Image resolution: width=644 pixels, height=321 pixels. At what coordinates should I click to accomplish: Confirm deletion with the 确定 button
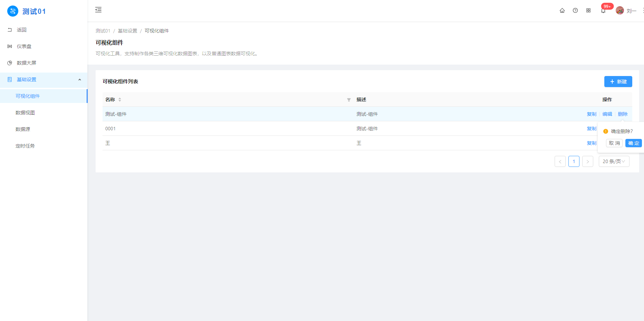634,143
